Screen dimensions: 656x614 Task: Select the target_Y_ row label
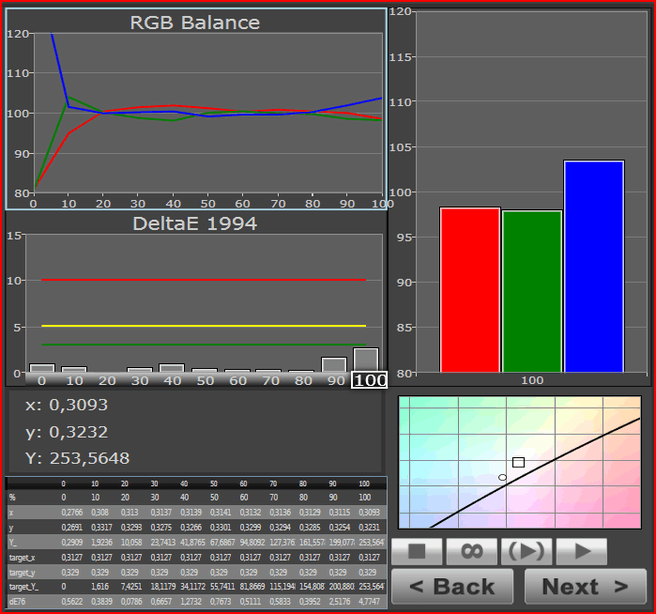click(x=23, y=586)
